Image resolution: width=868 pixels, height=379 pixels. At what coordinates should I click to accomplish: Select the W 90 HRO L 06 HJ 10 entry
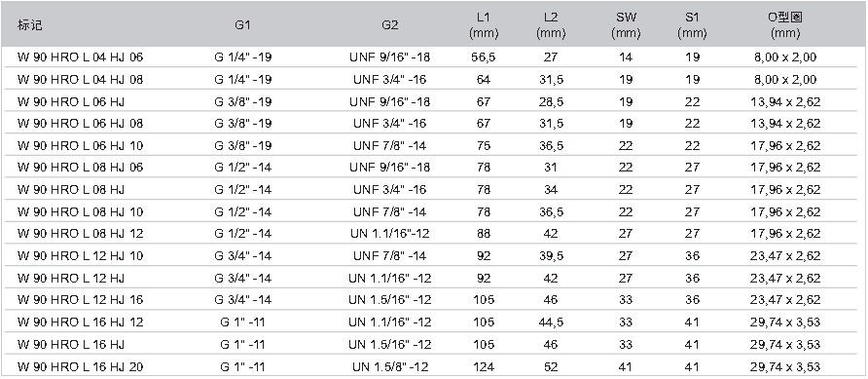coord(80,146)
